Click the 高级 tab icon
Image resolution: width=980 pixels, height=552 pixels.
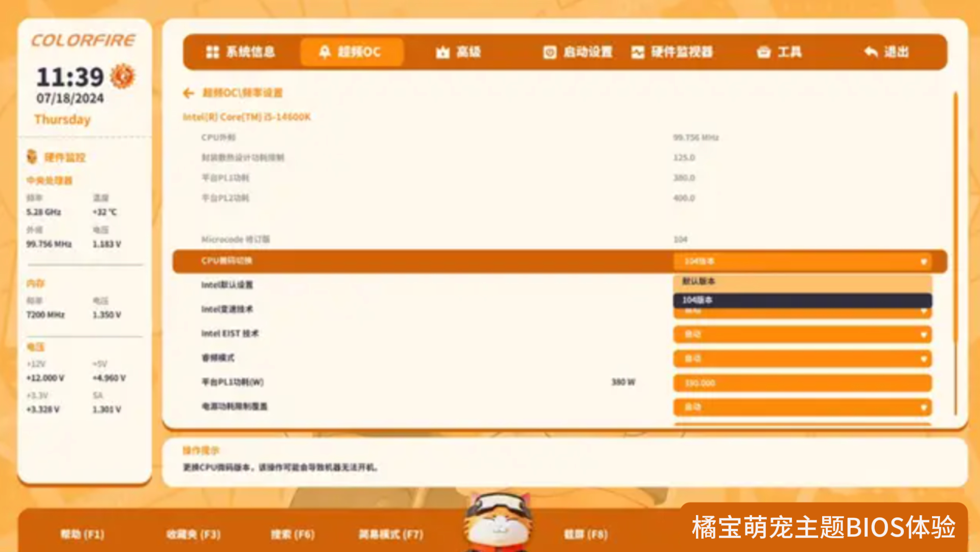click(x=442, y=52)
